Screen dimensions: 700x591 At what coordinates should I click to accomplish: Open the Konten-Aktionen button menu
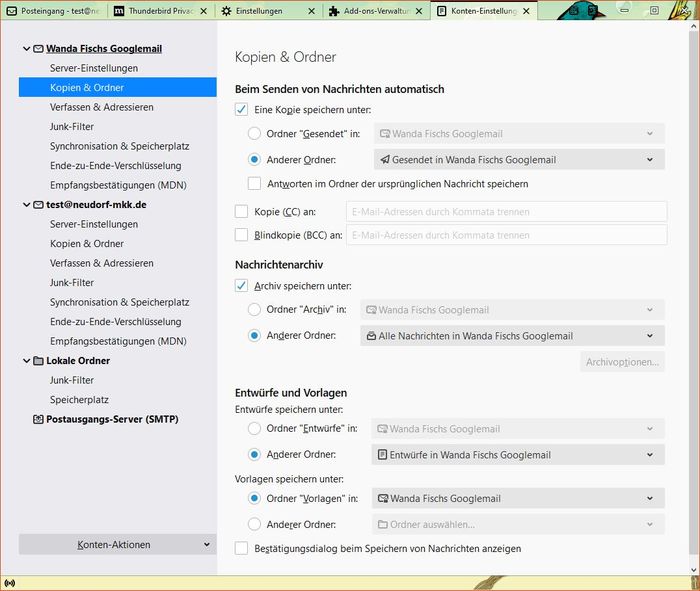click(x=117, y=544)
